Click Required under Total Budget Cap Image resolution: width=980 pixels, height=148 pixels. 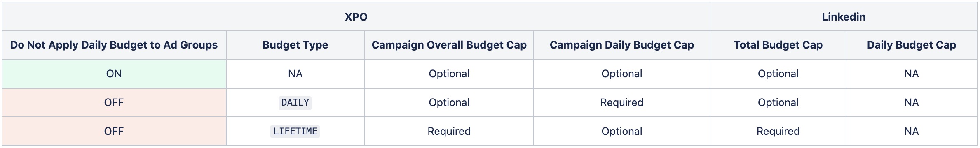tap(778, 131)
